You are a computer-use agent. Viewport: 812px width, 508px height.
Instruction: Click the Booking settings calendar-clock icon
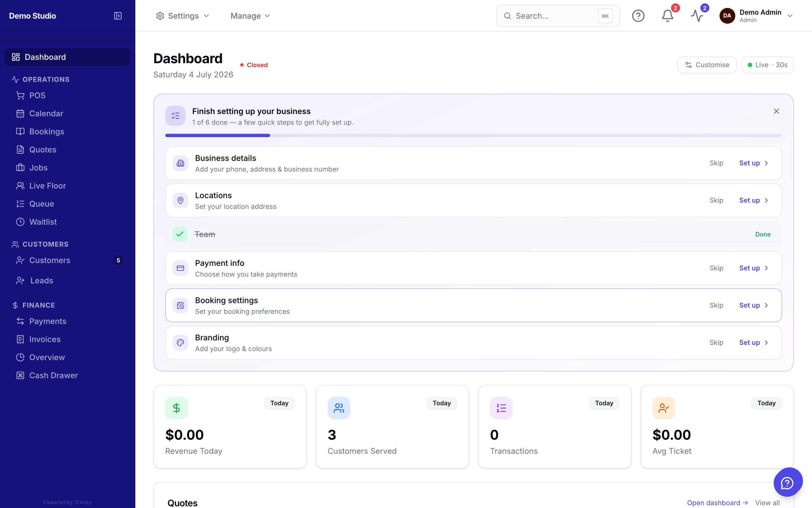click(180, 305)
